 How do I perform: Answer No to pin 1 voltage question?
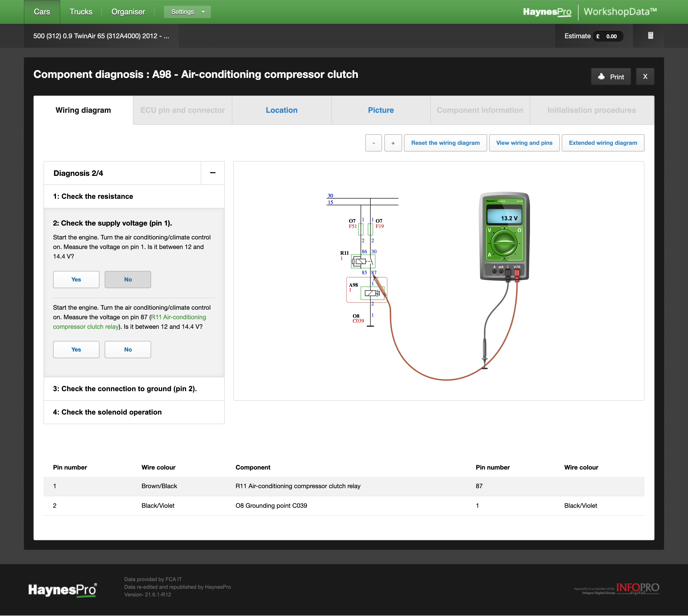click(x=128, y=280)
